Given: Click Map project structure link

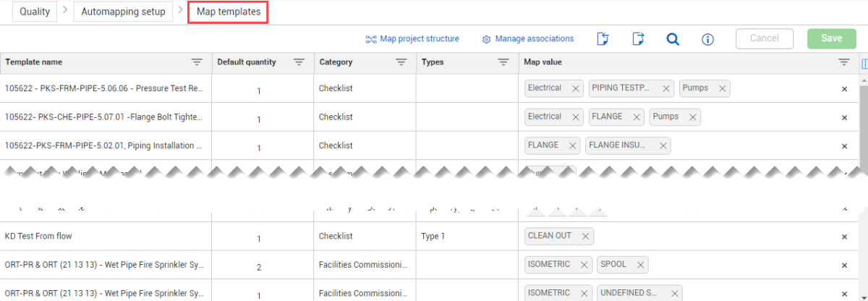Looking at the screenshot, I should click(x=412, y=39).
